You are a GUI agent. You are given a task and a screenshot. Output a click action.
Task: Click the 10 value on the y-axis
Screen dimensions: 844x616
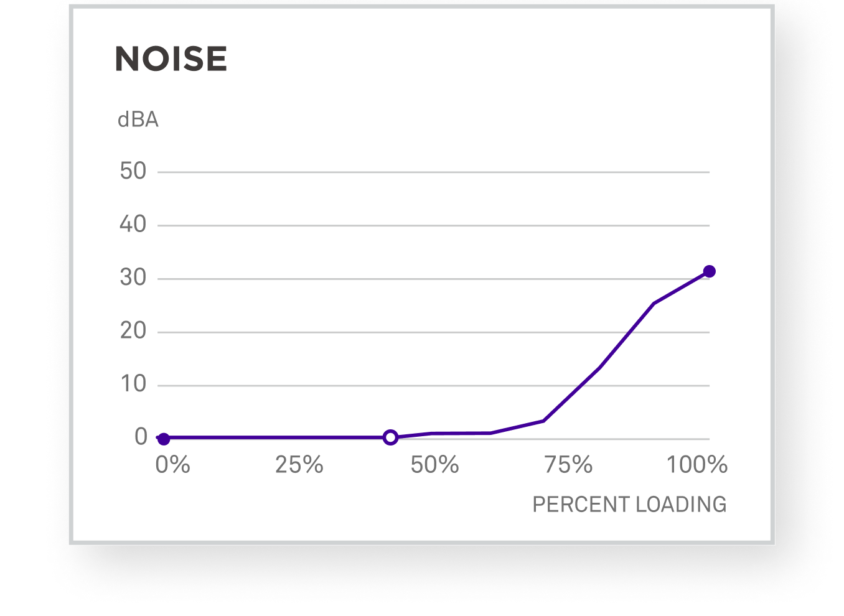pyautogui.click(x=133, y=384)
